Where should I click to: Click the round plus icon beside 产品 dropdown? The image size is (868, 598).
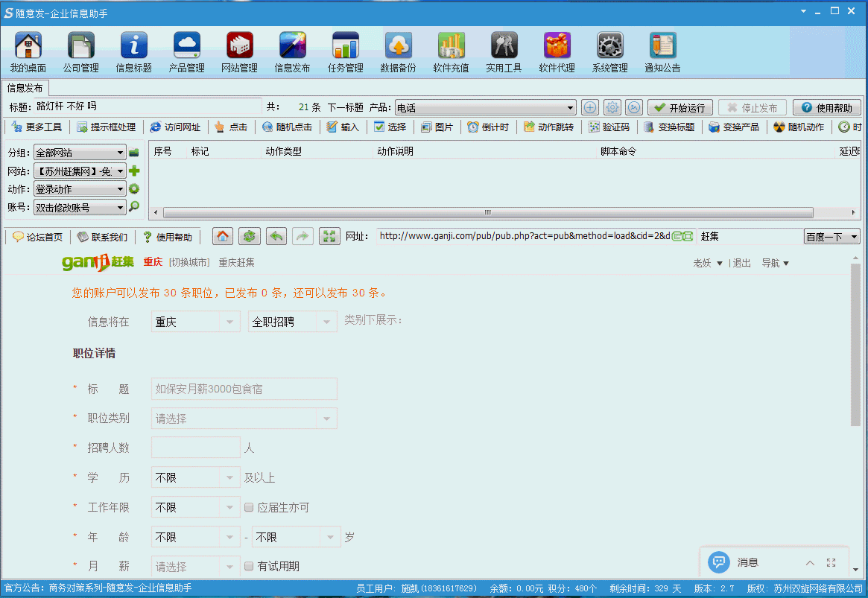(x=590, y=107)
